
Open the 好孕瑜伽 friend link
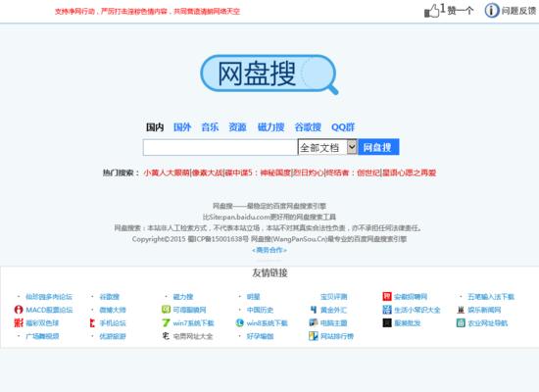click(x=261, y=336)
